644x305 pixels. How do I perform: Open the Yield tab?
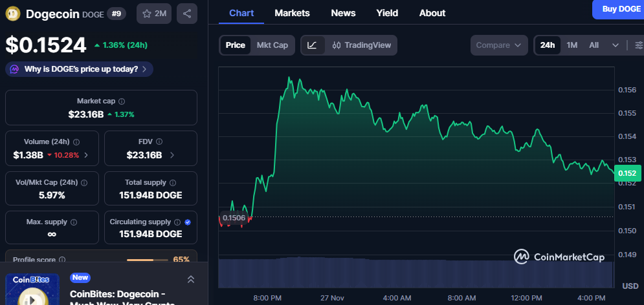(388, 13)
